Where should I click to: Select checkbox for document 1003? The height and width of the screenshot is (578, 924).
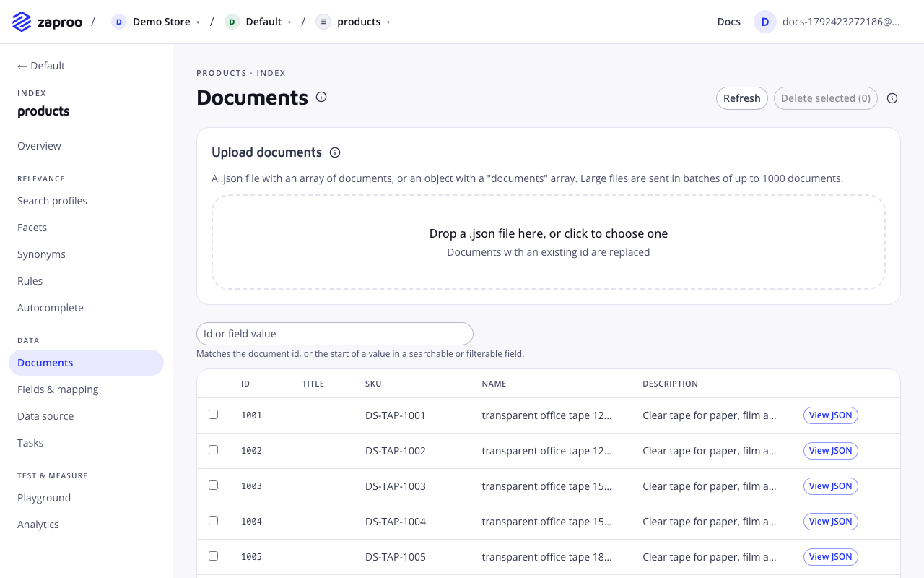[213, 486]
